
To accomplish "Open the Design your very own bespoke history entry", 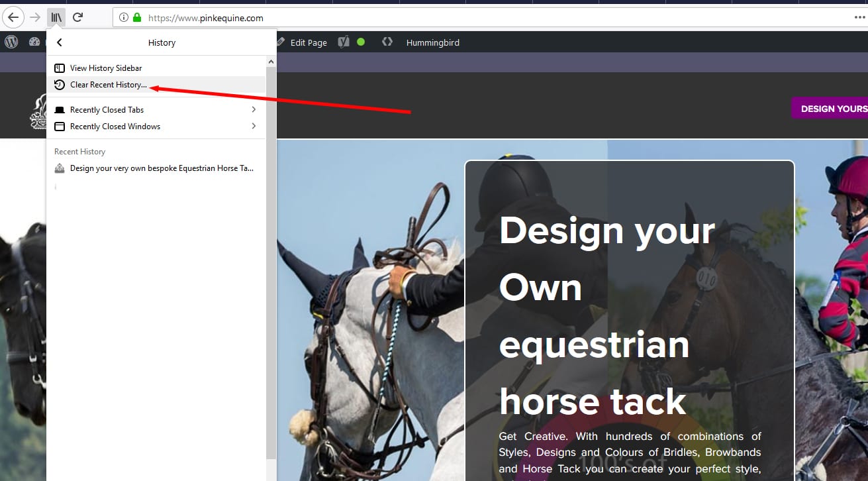I will (x=161, y=168).
